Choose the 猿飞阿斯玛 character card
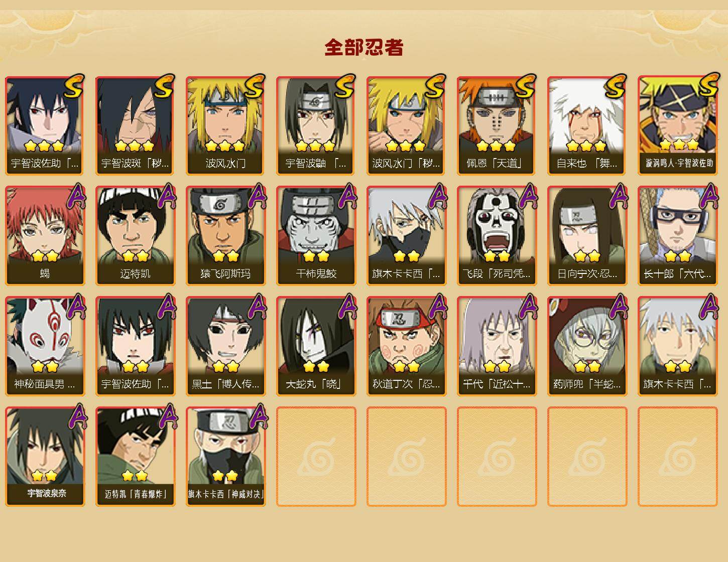Viewport: 728px width, 562px height. click(226, 236)
